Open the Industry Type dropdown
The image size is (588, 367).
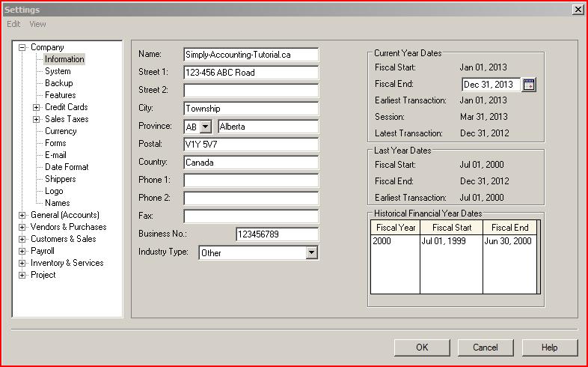click(311, 253)
